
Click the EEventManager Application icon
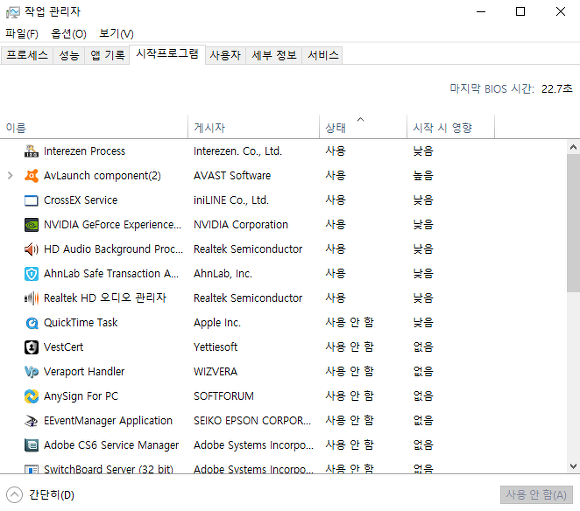point(31,421)
